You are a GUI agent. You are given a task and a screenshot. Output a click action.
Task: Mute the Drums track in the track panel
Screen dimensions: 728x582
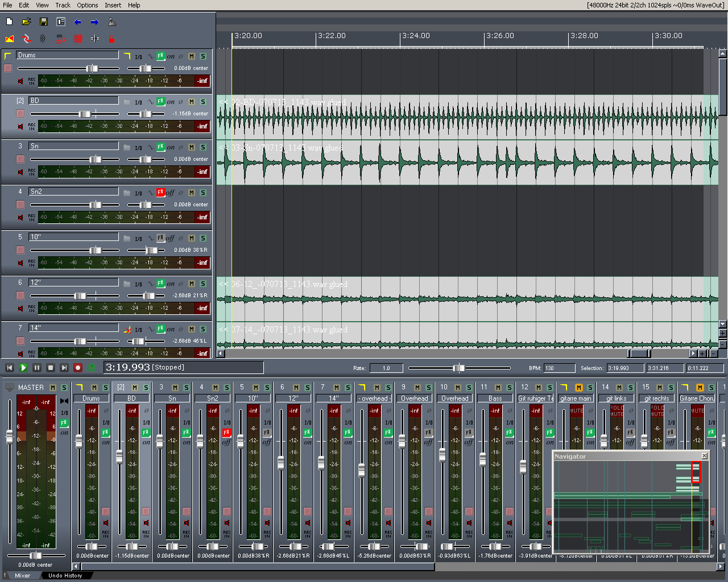click(x=192, y=56)
